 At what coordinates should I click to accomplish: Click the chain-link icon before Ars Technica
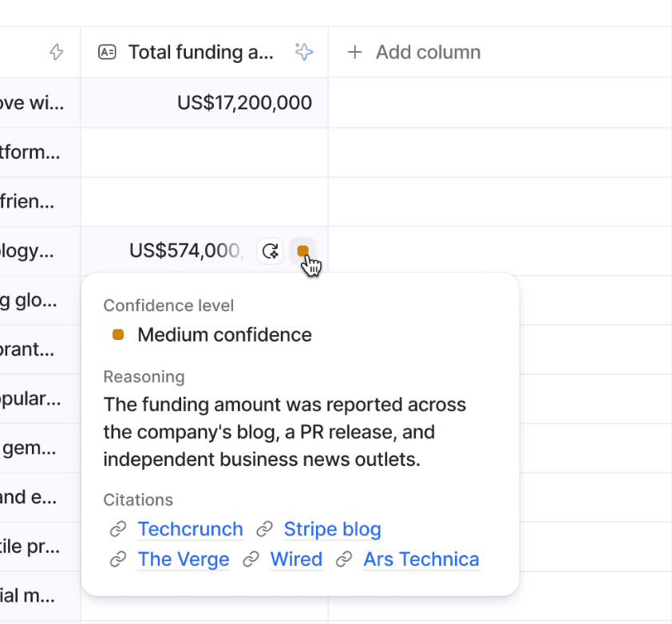(344, 559)
